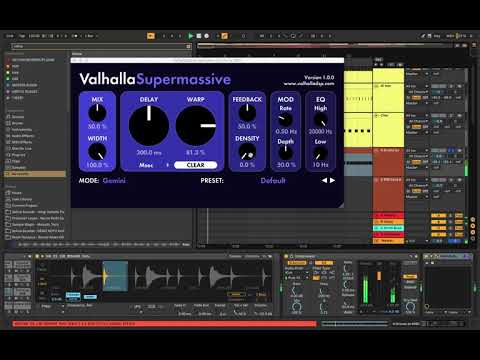Image resolution: width=480 pixels, height=360 pixels.
Task: Enable Draw Mode pencil icon
Action: [x=423, y=36]
